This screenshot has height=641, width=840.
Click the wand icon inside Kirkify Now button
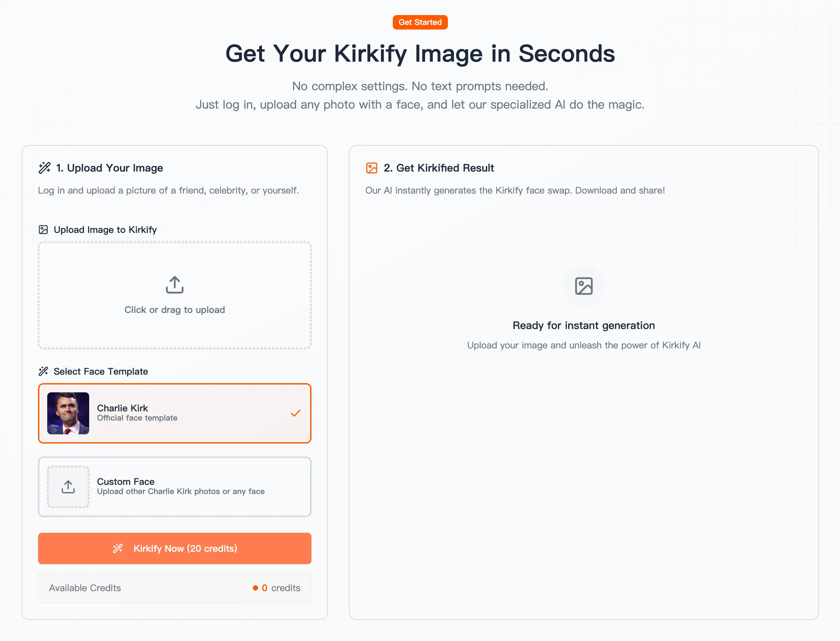click(x=118, y=548)
